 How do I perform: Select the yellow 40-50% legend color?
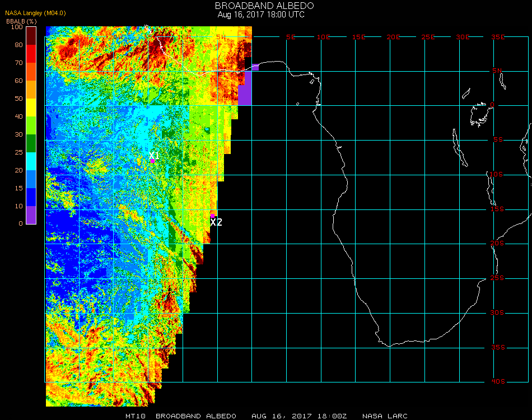[31, 108]
